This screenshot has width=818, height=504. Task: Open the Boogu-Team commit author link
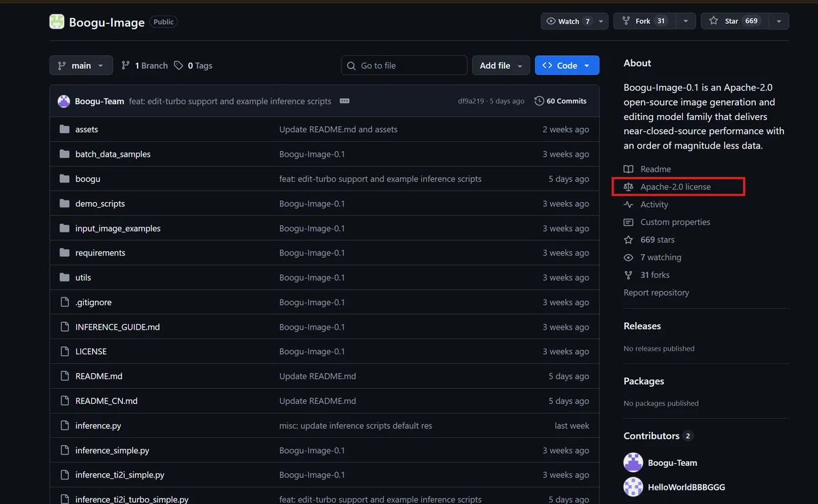pos(100,101)
